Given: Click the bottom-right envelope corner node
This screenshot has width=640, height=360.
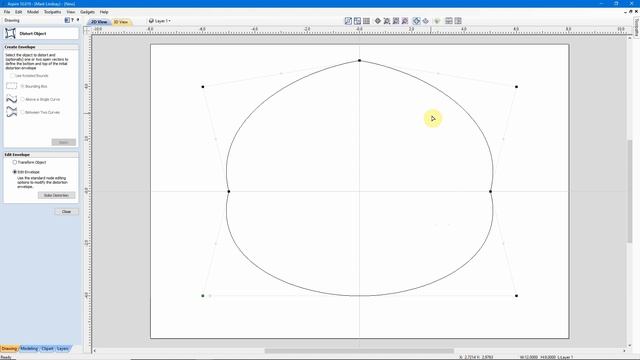Looking at the screenshot, I should click(x=516, y=296).
